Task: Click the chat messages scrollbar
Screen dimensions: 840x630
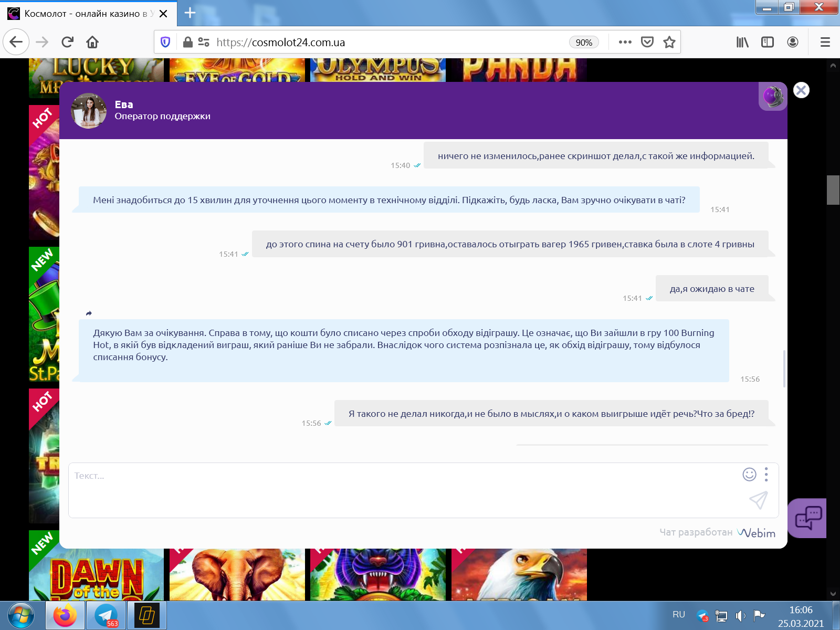Action: pos(784,368)
